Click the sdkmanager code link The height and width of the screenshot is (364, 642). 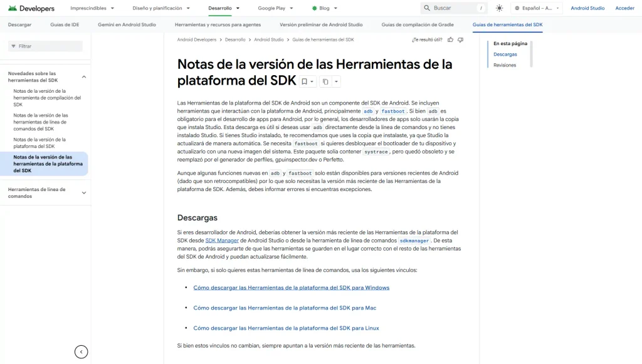[x=414, y=241]
